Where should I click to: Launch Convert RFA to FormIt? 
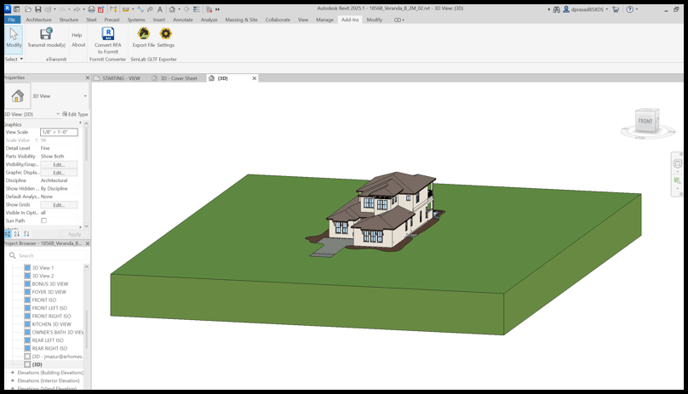tap(108, 40)
